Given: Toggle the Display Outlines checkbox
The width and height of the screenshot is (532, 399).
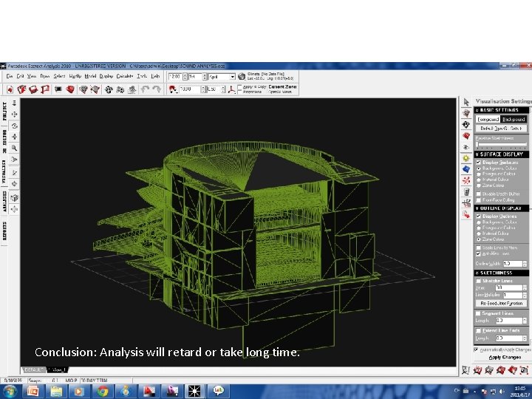Looking at the screenshot, I should pyautogui.click(x=478, y=216).
